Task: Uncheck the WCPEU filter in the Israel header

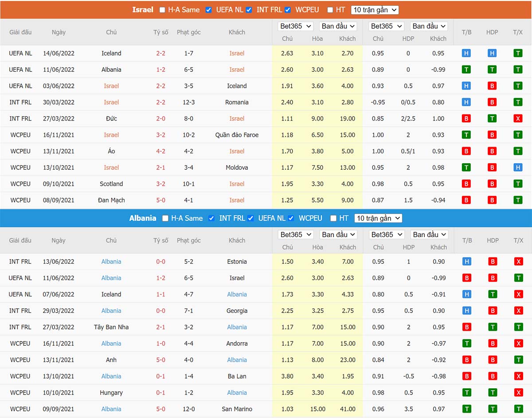Action: [288, 10]
